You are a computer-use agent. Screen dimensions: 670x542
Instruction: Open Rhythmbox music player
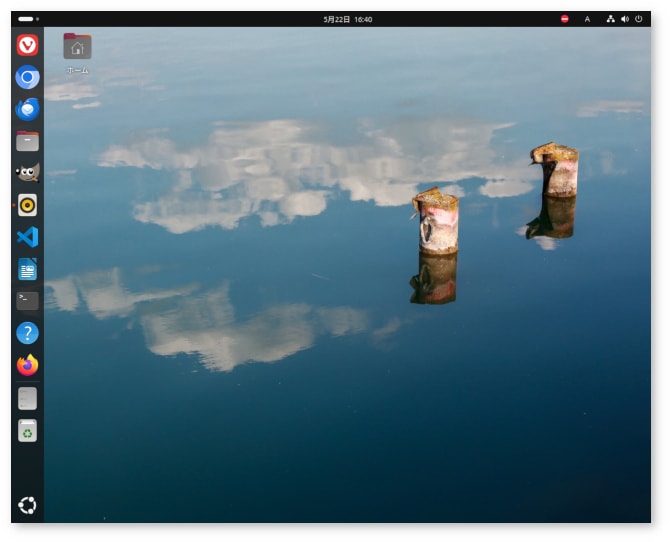click(x=27, y=205)
